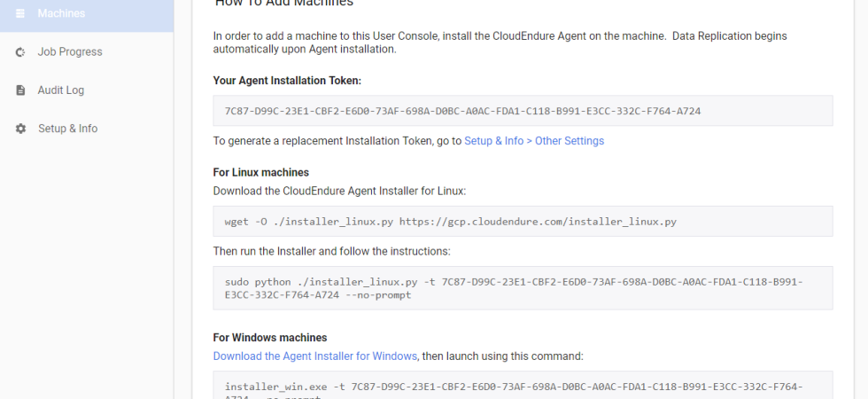Click the 'For Linux machines' heading

click(260, 172)
